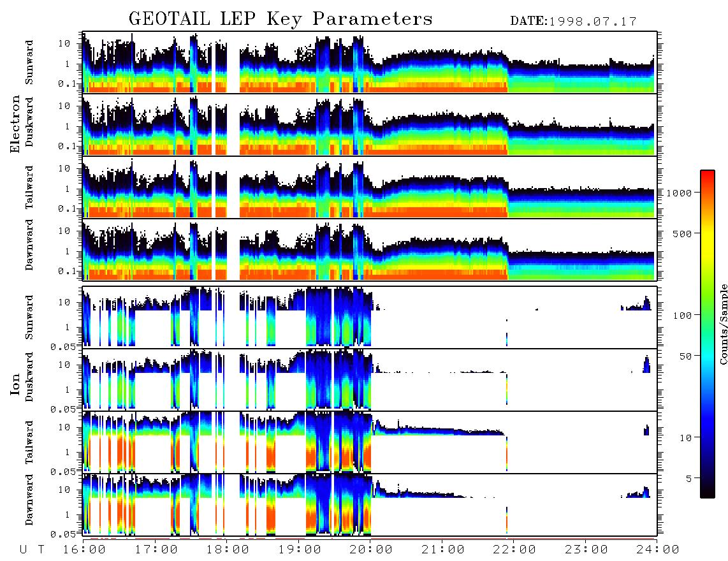The image size is (728, 561).
Task: Select the 1000 colorbar tick value
Action: pos(679,193)
